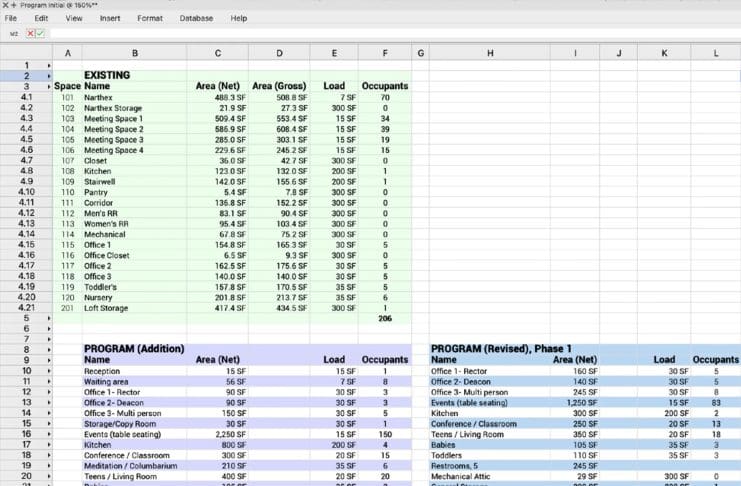Open the Database menu
Viewport: 741px width, 486px height.
[x=195, y=18]
